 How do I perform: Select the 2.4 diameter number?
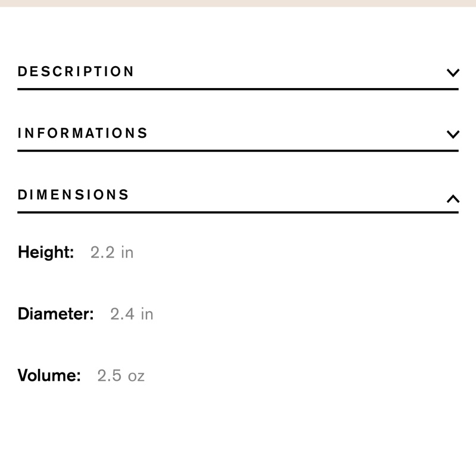(123, 314)
